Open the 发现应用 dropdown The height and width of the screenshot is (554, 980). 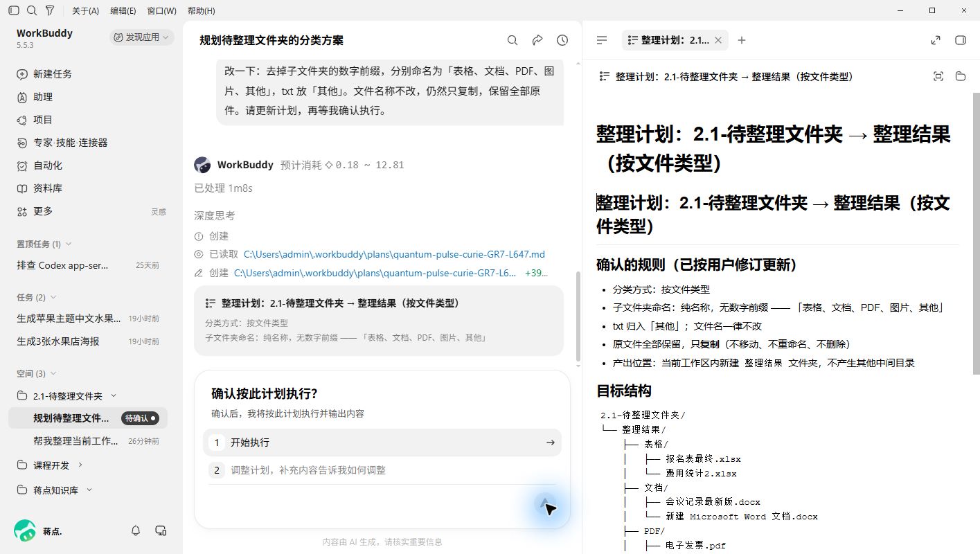(141, 37)
